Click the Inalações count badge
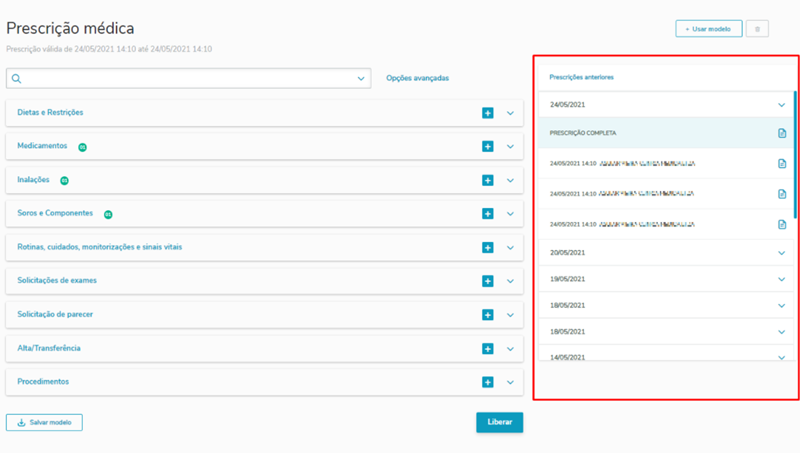 tap(64, 181)
